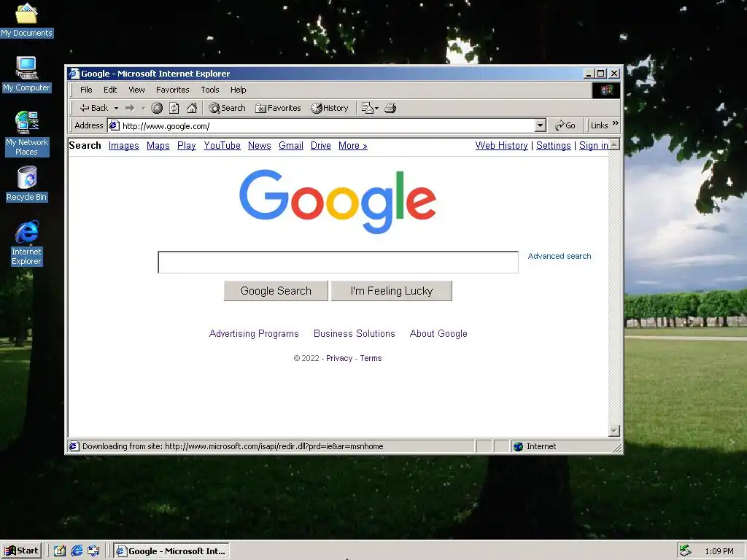The height and width of the screenshot is (560, 747).
Task: Click the Google taskbar window button
Action: coord(171,551)
